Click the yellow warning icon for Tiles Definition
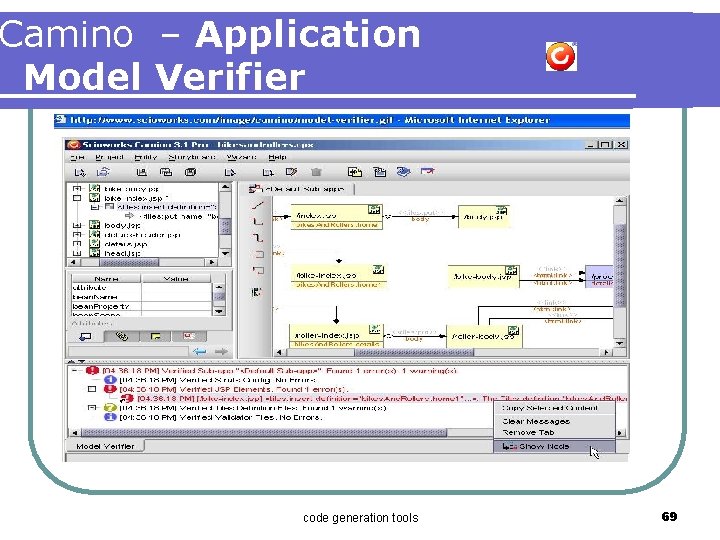 pos(110,408)
